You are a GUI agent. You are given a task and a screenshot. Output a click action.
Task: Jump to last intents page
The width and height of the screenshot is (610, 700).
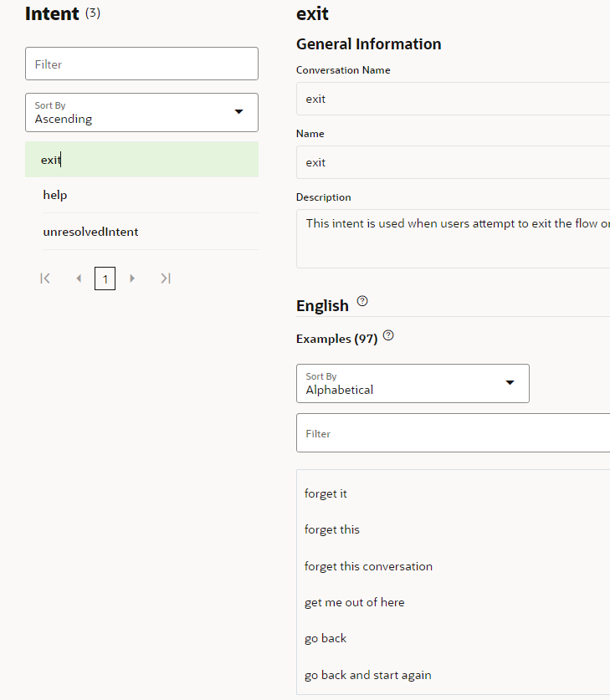[x=166, y=278]
